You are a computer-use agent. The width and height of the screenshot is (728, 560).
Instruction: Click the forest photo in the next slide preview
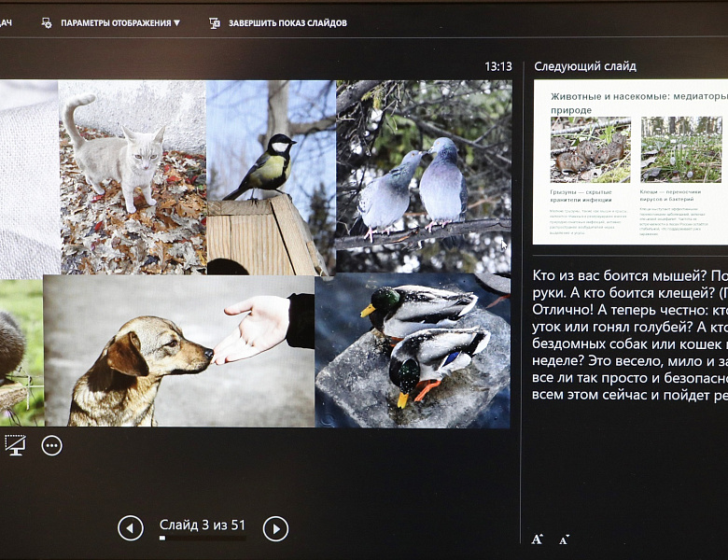point(681,149)
